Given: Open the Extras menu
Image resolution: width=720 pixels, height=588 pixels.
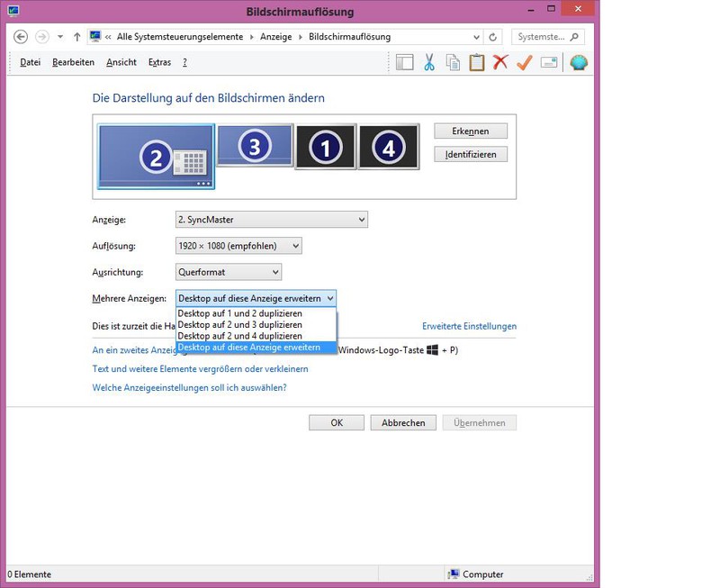Looking at the screenshot, I should point(159,62).
